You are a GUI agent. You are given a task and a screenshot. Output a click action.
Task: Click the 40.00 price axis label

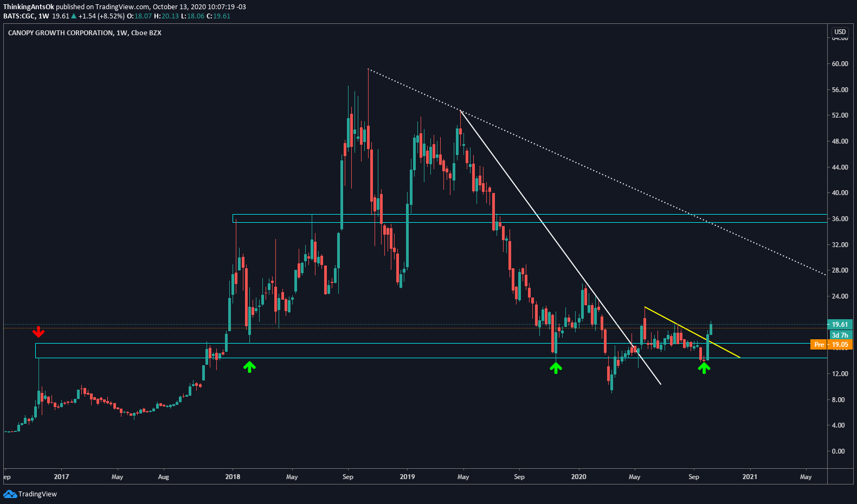(840, 193)
